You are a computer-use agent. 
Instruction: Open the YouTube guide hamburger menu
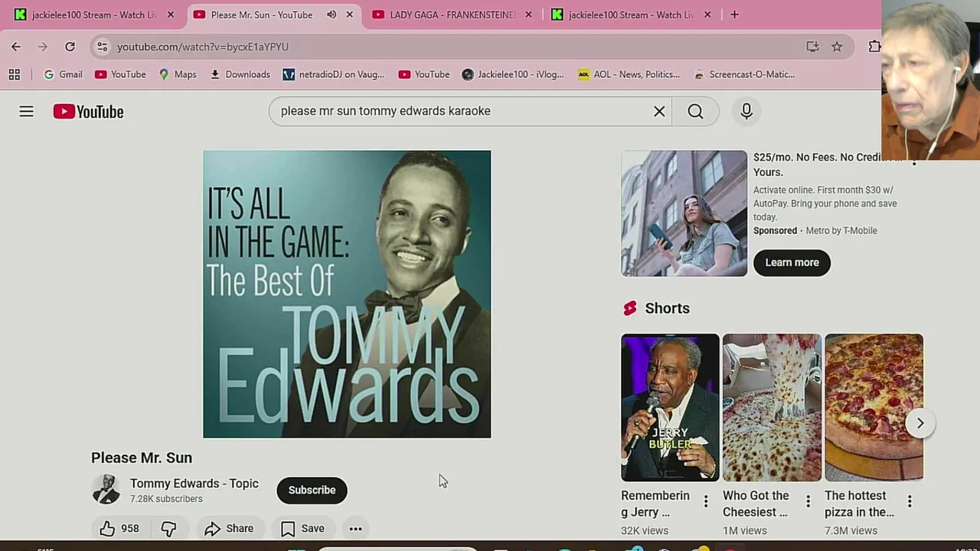(26, 112)
